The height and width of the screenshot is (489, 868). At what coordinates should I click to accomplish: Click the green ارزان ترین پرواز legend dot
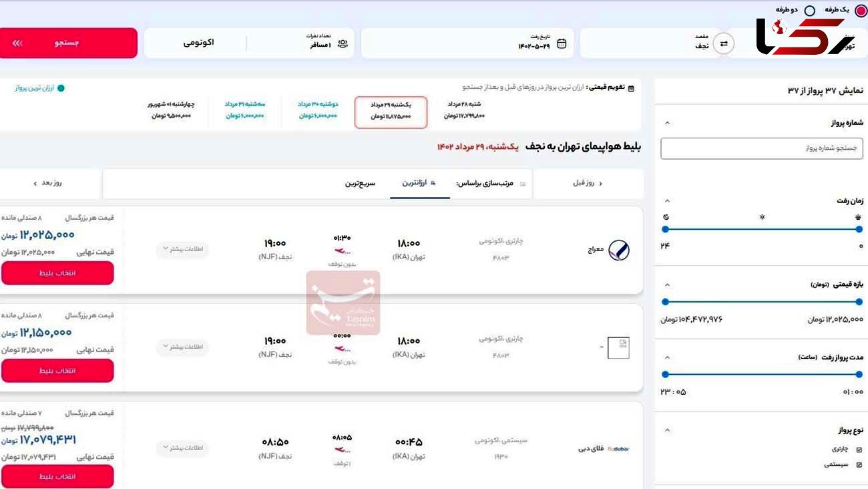(61, 88)
